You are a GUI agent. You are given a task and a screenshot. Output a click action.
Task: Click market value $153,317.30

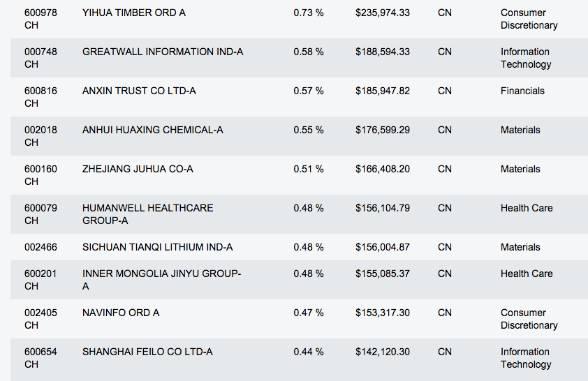[x=382, y=313]
